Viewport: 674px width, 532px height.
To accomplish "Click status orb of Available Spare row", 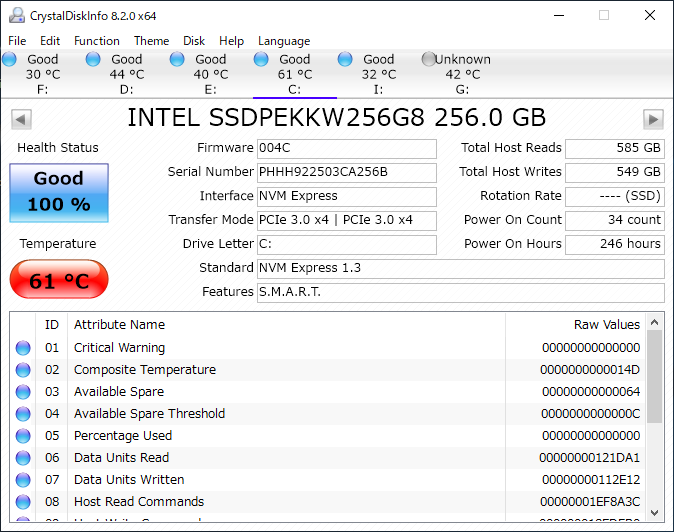I will [23, 392].
